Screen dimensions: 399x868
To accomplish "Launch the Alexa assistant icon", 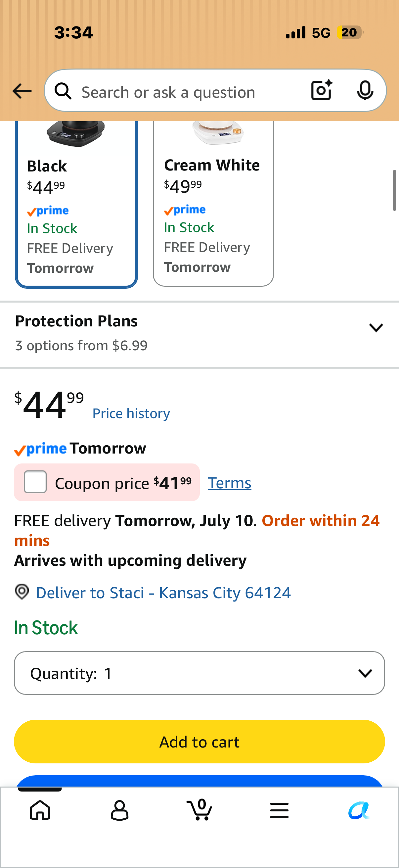I will [x=359, y=810].
